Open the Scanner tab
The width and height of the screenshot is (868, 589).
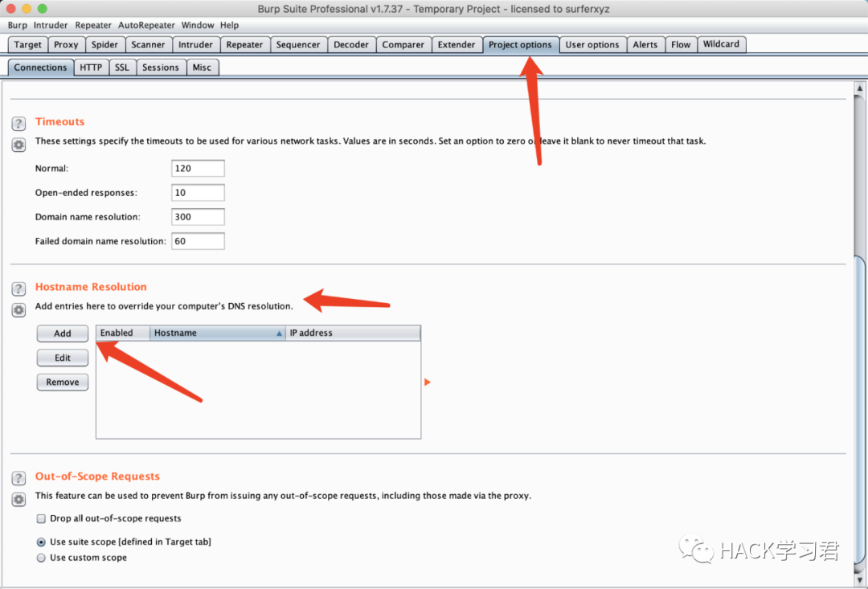pyautogui.click(x=148, y=45)
